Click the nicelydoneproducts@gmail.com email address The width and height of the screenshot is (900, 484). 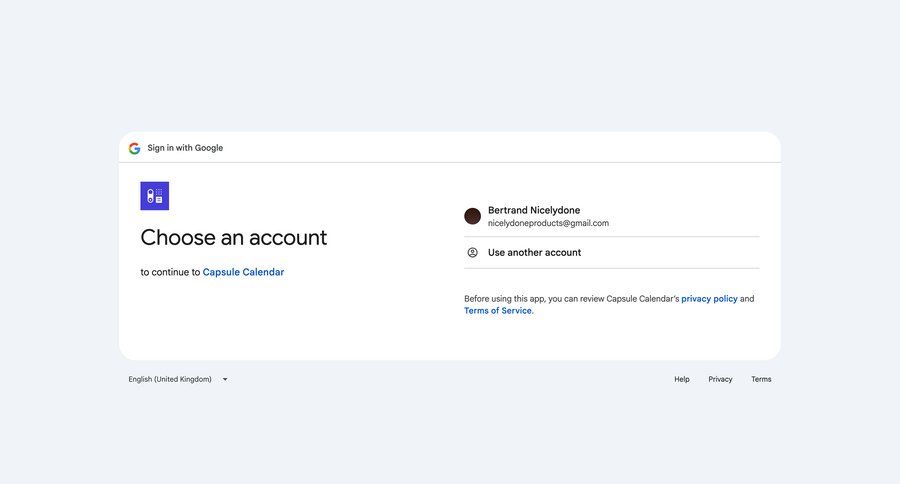click(548, 223)
